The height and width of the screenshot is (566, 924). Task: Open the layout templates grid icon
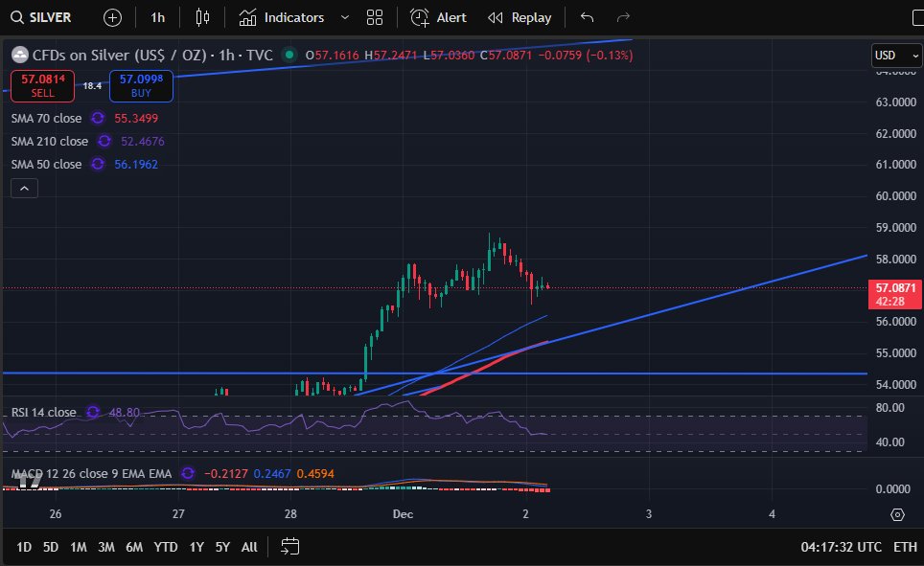point(375,17)
